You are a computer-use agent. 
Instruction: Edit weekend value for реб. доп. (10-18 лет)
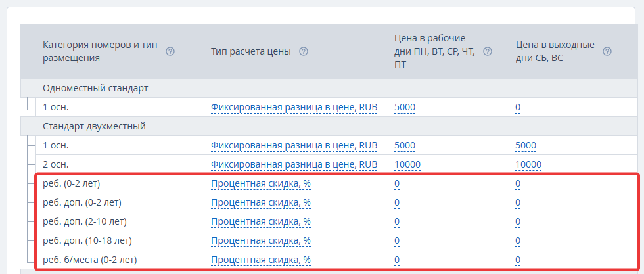point(518,240)
